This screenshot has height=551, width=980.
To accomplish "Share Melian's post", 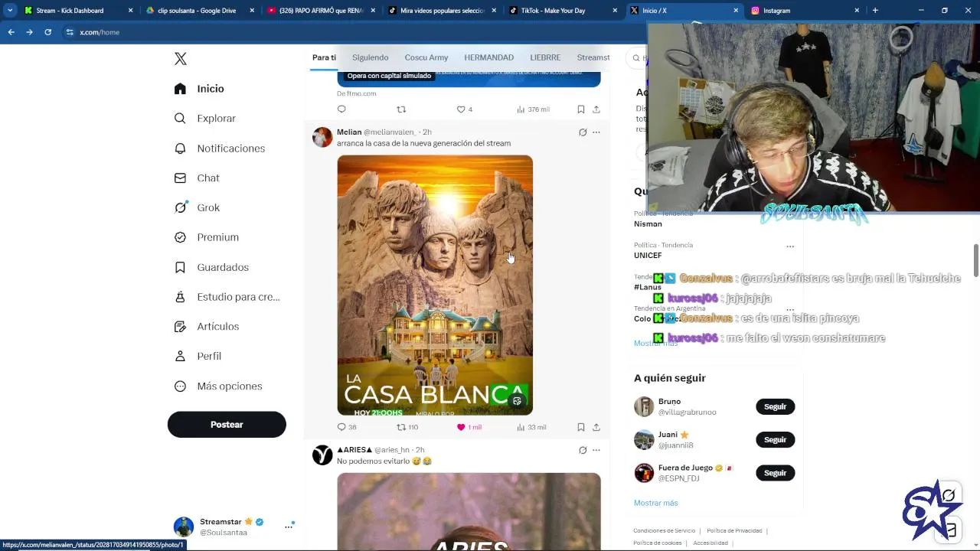I will (596, 427).
